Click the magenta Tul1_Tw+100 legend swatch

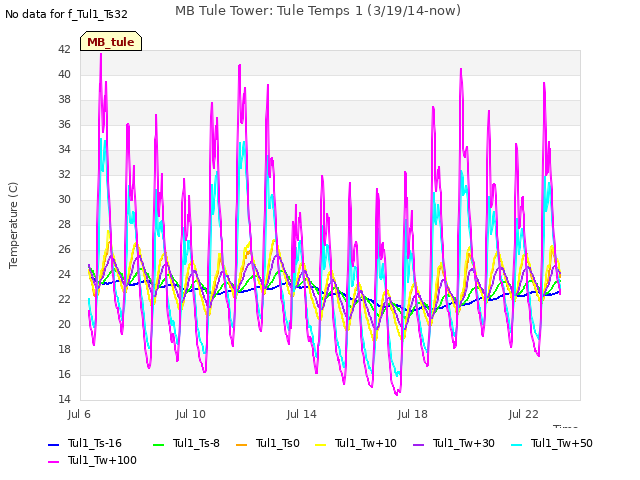[x=54, y=462]
